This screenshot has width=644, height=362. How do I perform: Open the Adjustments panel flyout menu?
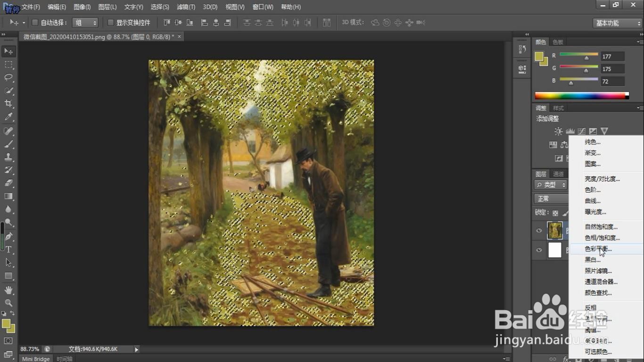point(639,108)
